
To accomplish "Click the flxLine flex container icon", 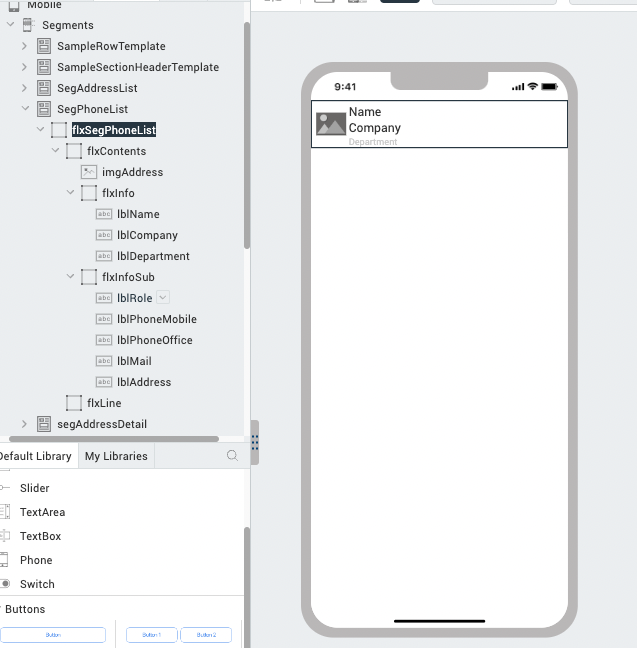I will pyautogui.click(x=74, y=403).
